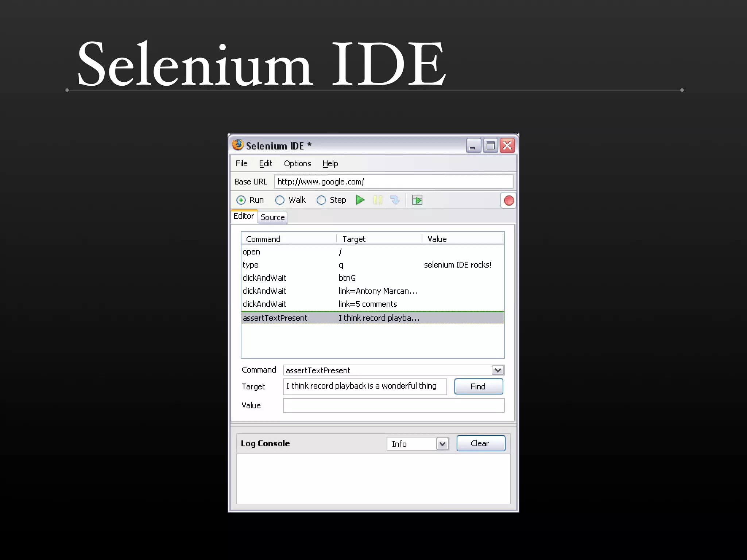Open the Options menu
This screenshot has height=560, width=747.
[x=297, y=163]
